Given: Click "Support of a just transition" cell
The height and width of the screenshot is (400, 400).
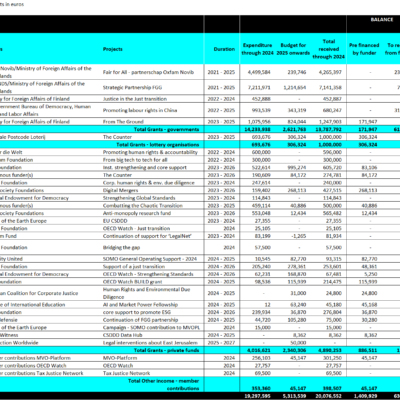Looking at the screenshot, I should point(134,267).
